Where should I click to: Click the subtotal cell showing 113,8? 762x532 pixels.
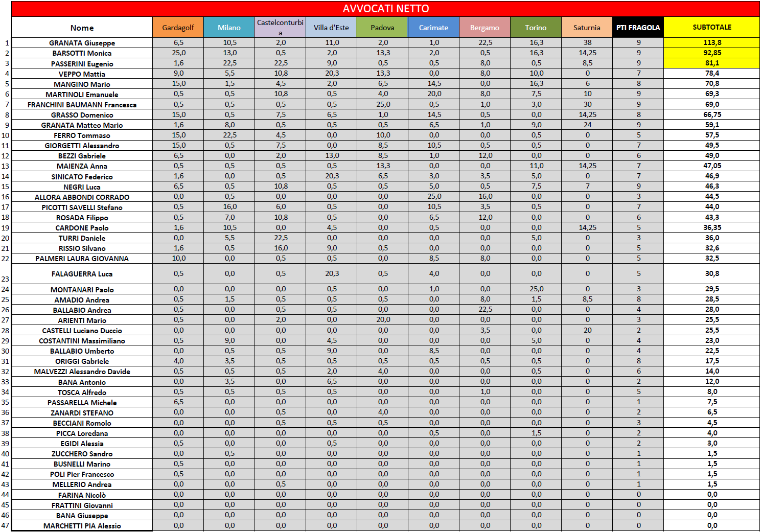tap(711, 43)
